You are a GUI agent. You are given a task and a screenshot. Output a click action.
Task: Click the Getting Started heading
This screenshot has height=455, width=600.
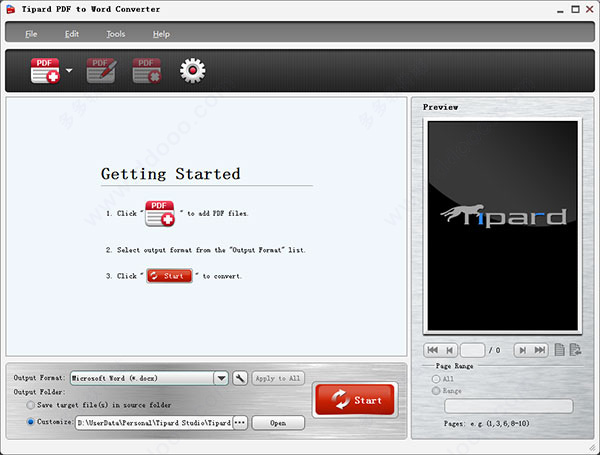click(171, 174)
